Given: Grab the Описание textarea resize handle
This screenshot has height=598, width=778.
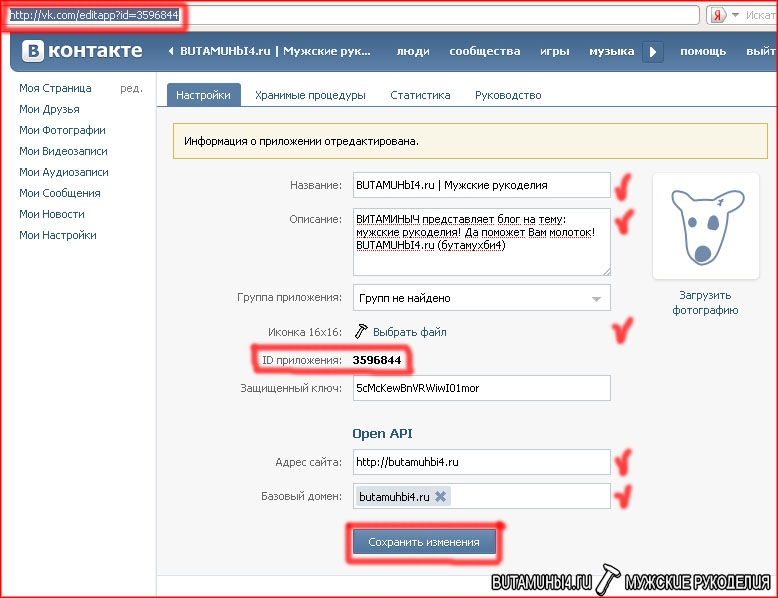Looking at the screenshot, I should pyautogui.click(x=607, y=271).
